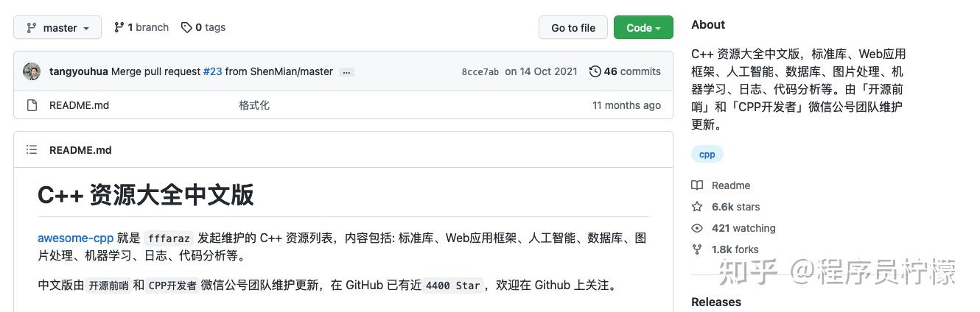Click commit hash 8cce7ab
This screenshot has width=980, height=312.
pos(480,72)
